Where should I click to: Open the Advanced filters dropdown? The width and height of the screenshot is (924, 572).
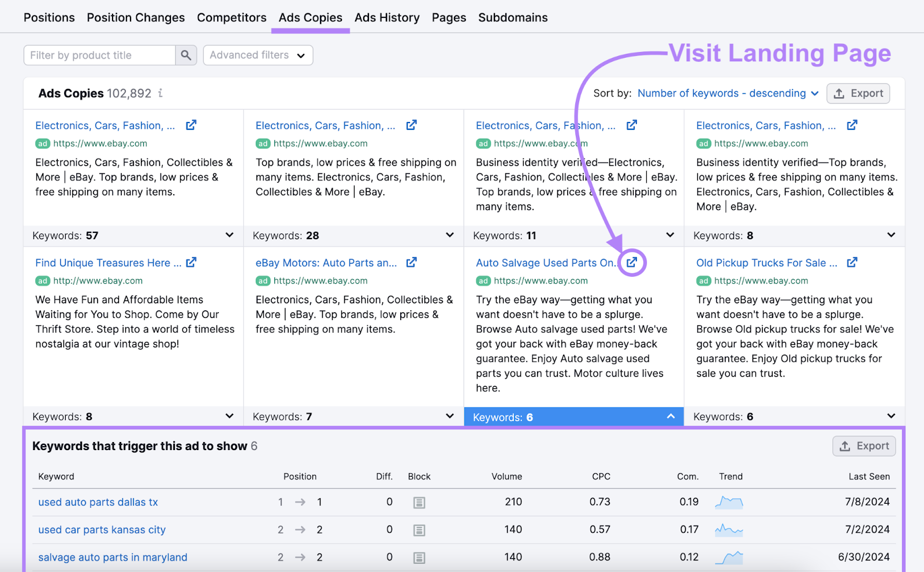258,55
